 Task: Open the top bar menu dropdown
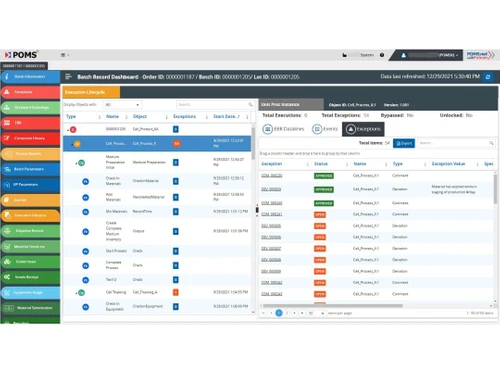[65, 55]
